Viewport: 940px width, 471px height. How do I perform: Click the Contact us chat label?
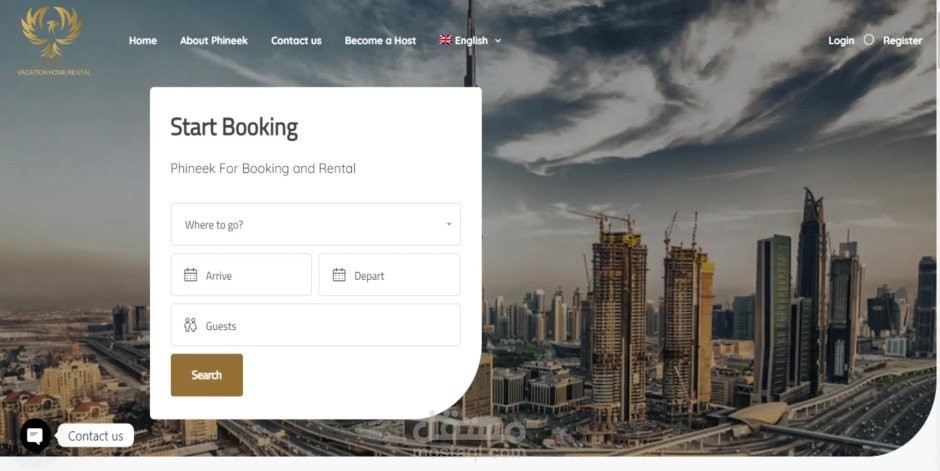tap(95, 436)
